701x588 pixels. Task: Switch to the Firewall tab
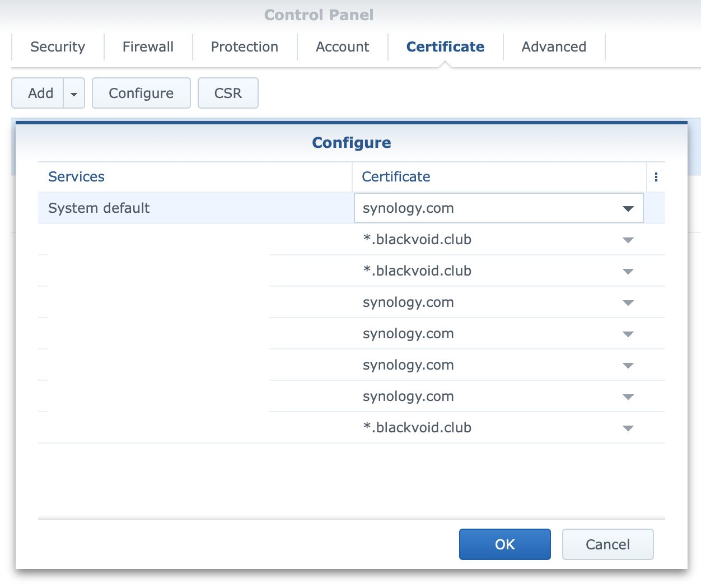[148, 47]
